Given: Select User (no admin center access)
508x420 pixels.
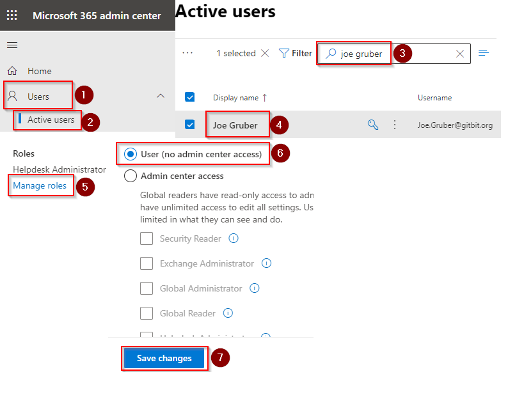Looking at the screenshot, I should pos(131,154).
